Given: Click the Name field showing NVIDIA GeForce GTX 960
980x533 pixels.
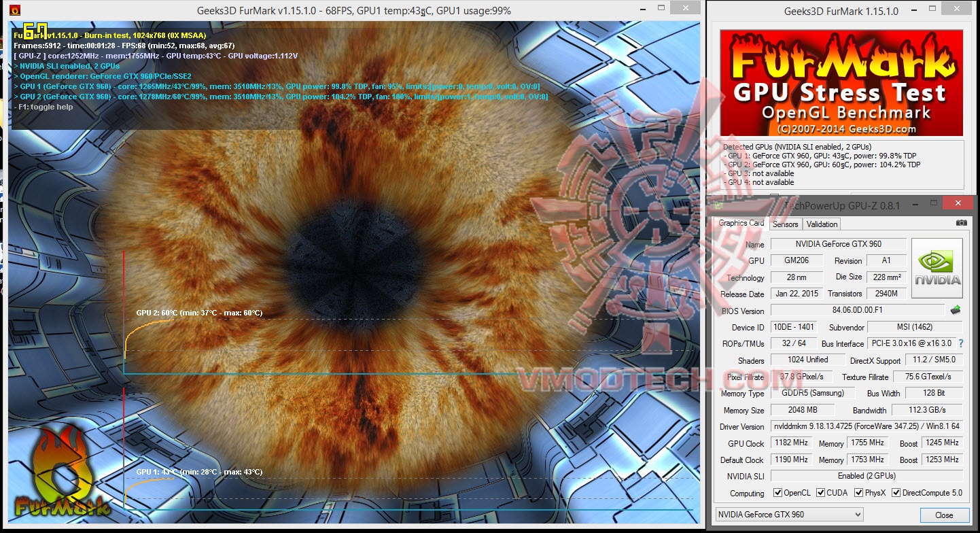Looking at the screenshot, I should point(838,244).
